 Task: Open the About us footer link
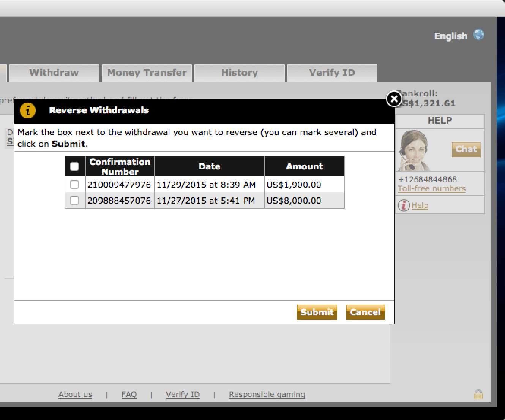click(x=75, y=395)
